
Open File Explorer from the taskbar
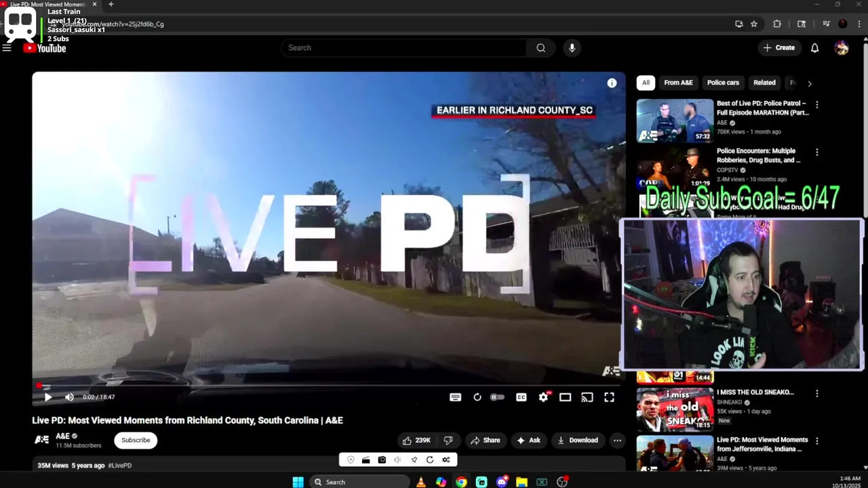click(521, 482)
